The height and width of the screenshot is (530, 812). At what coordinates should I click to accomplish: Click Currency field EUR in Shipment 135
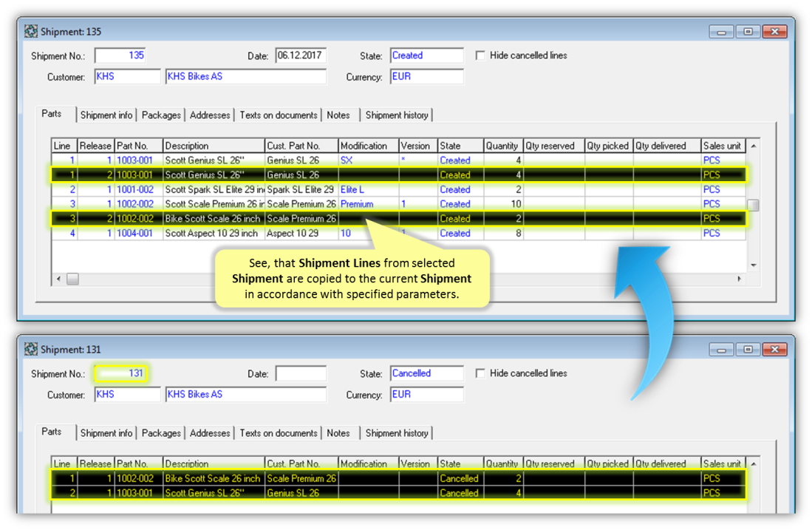[427, 77]
